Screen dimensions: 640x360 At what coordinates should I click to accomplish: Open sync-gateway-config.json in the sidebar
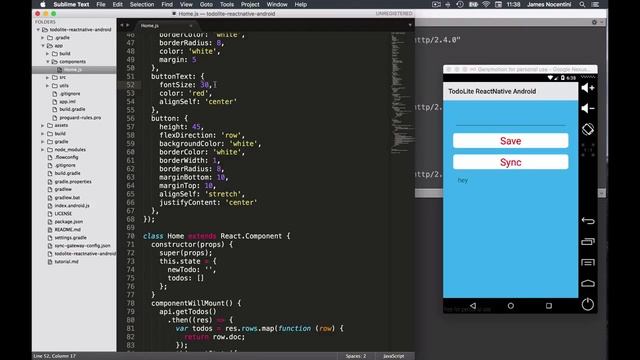82,246
